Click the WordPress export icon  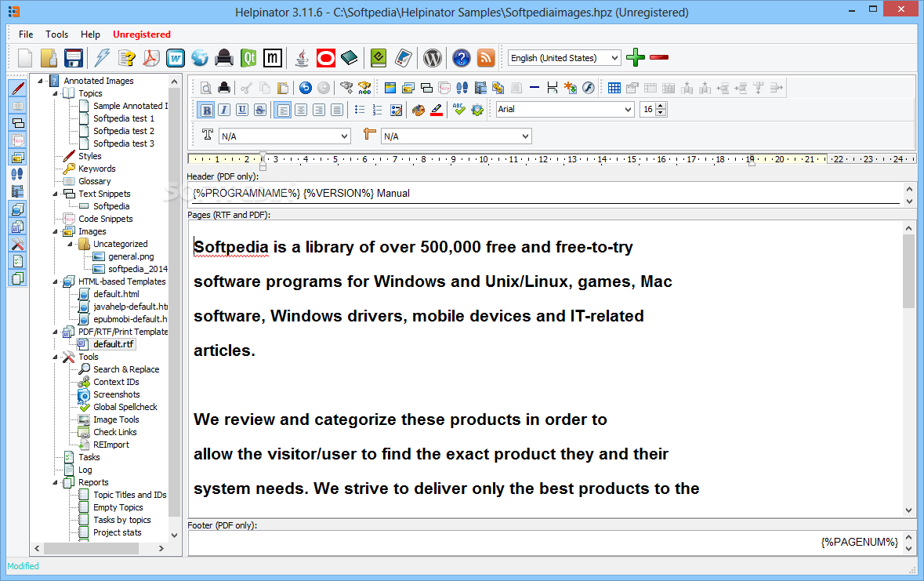pos(433,58)
